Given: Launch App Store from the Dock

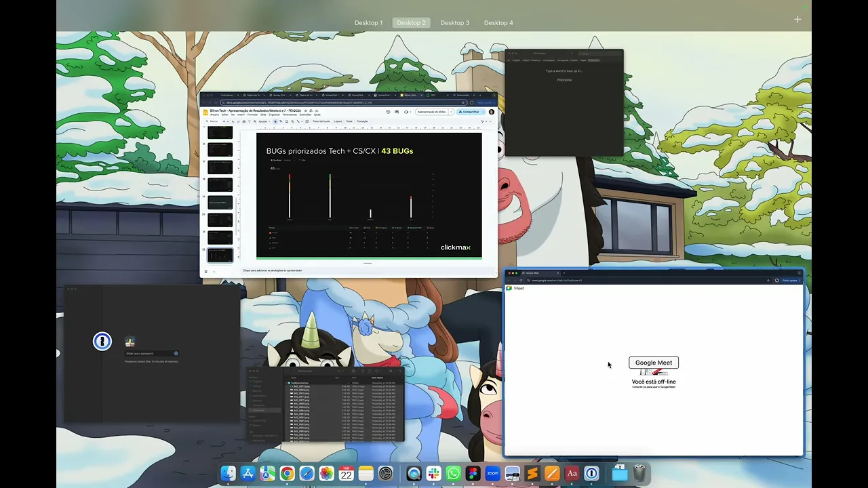Looking at the screenshot, I should coord(248,473).
